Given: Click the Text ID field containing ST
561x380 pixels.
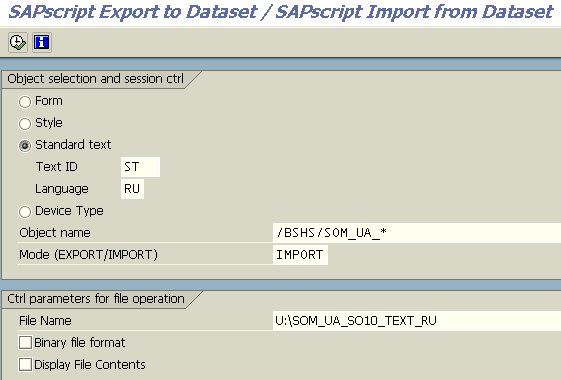Looking at the screenshot, I should coord(140,167).
